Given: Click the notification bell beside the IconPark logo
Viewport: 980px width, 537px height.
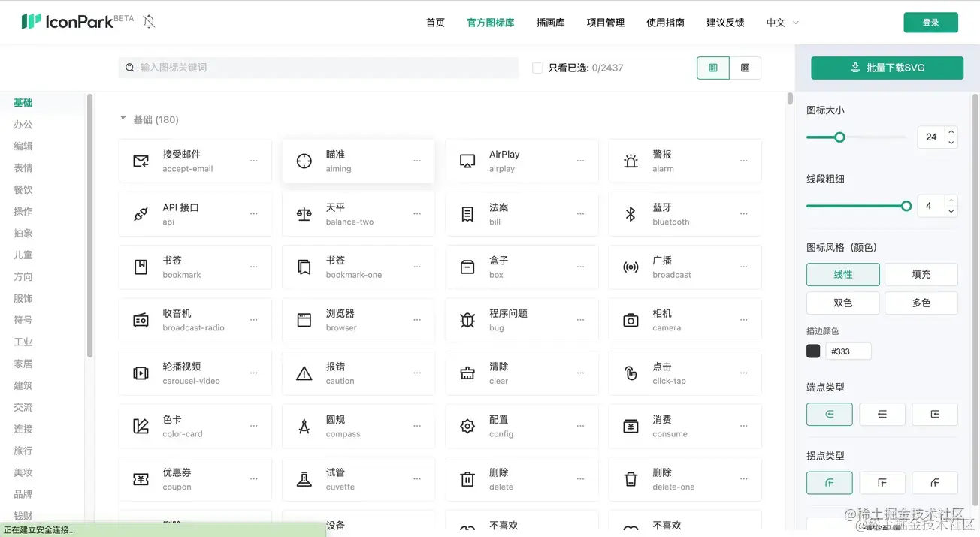Looking at the screenshot, I should [x=148, y=21].
